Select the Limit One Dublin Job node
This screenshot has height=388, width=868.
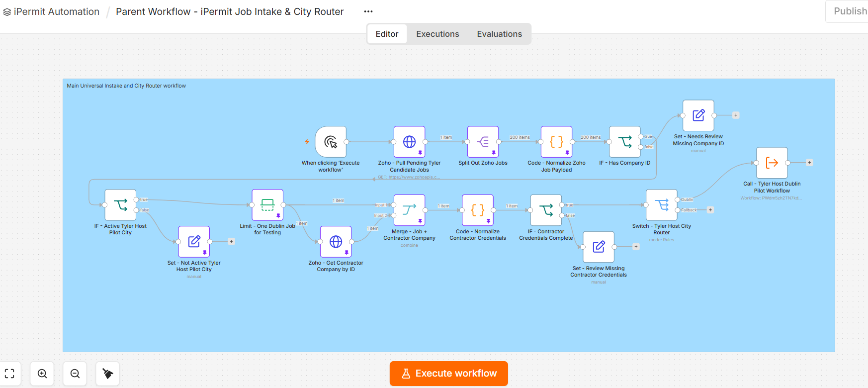point(267,205)
